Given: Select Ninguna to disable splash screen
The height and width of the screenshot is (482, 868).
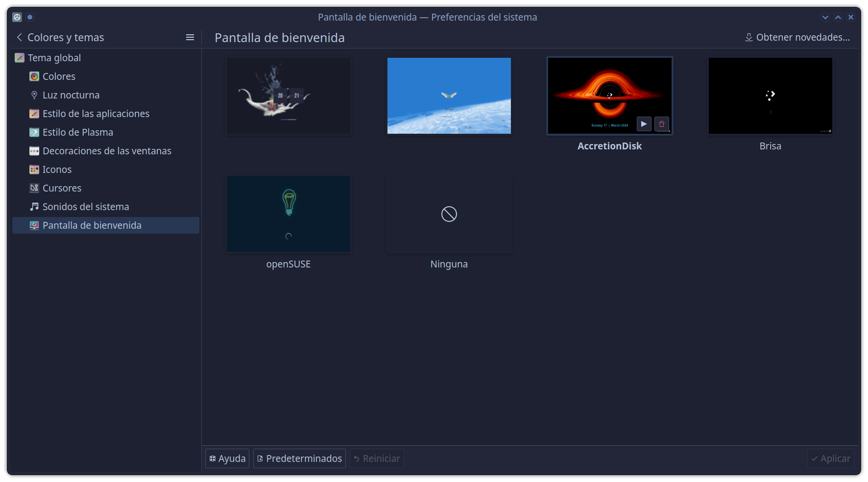Looking at the screenshot, I should [x=449, y=214].
